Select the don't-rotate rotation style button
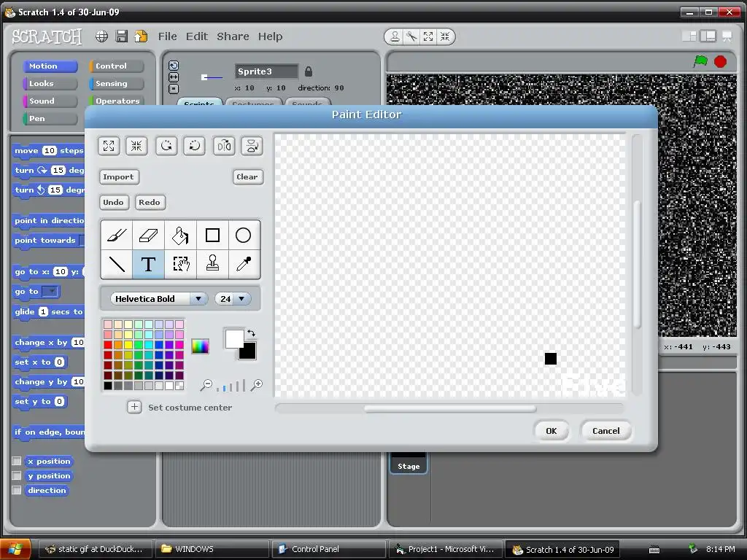The image size is (747, 560). [x=174, y=88]
